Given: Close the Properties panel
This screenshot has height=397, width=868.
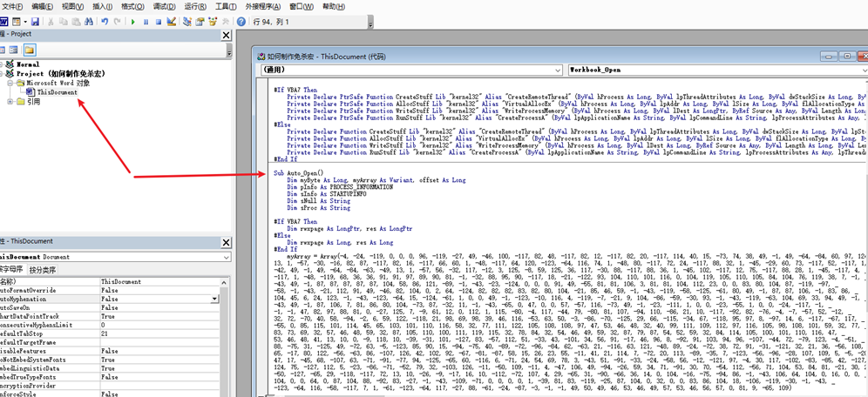Looking at the screenshot, I should [226, 242].
